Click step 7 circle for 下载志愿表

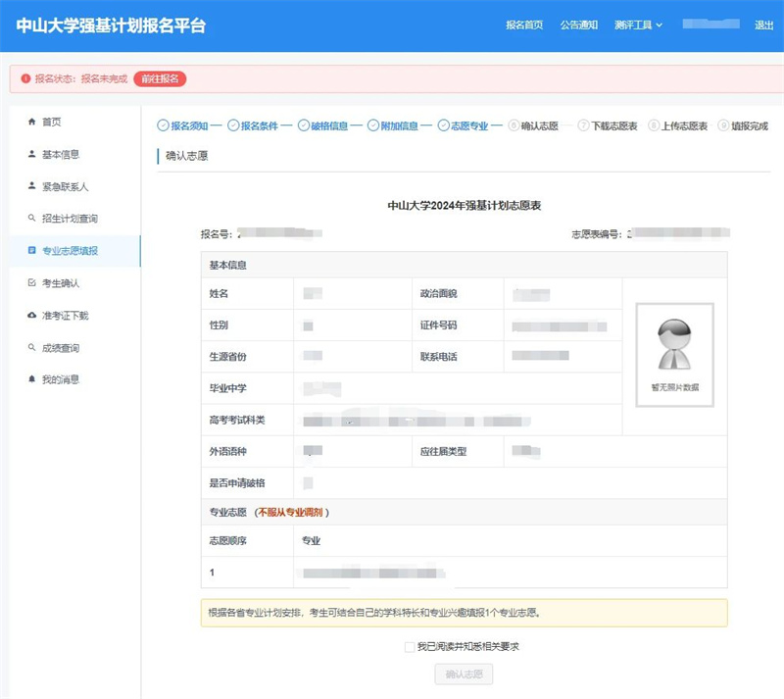[x=583, y=125]
